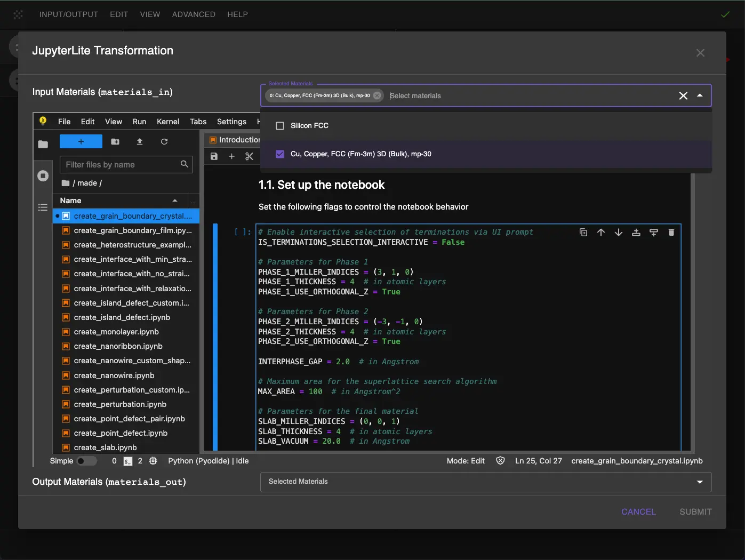
Task: Save the notebook with the disk icon
Action: pyautogui.click(x=214, y=156)
